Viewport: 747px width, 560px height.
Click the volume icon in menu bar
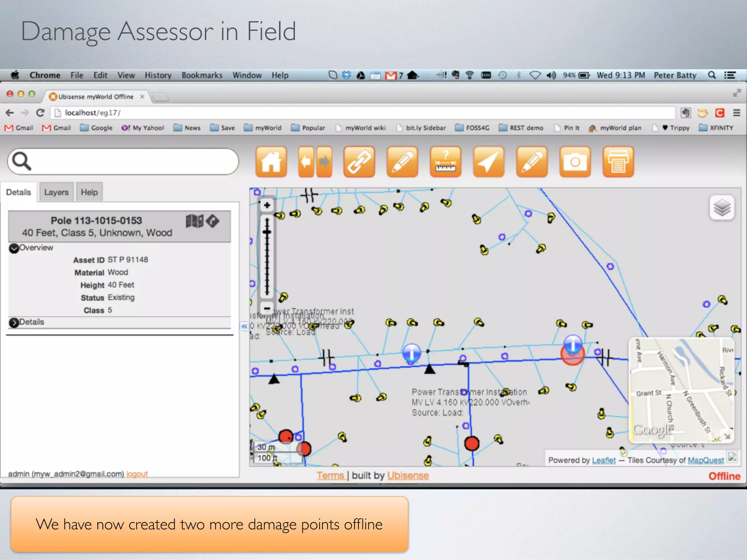coord(551,75)
